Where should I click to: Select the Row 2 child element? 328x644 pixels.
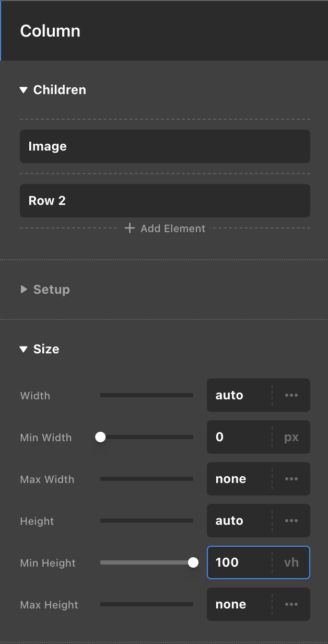click(x=165, y=201)
